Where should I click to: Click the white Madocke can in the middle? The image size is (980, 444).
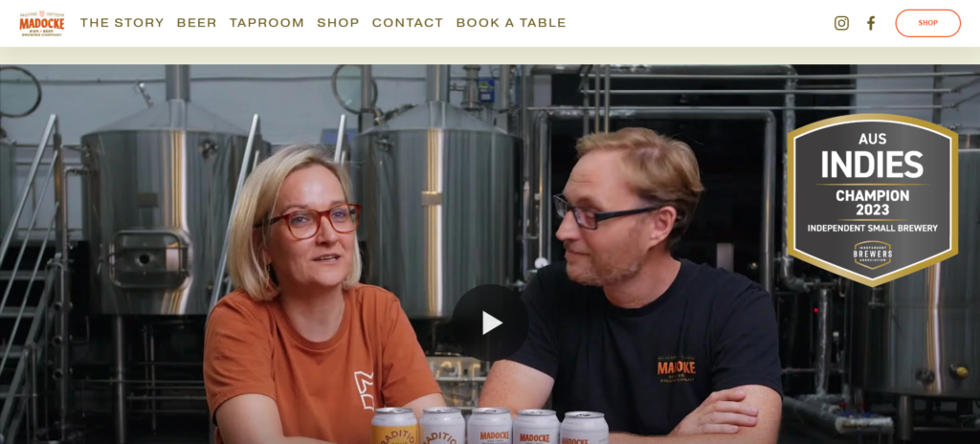(489, 426)
